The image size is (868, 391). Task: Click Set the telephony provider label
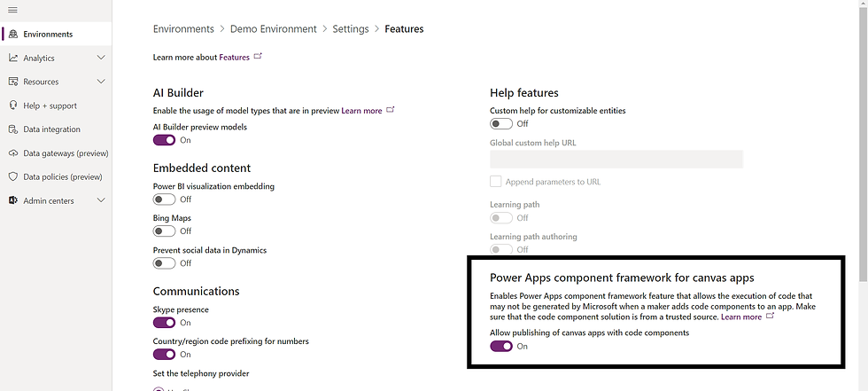click(201, 373)
